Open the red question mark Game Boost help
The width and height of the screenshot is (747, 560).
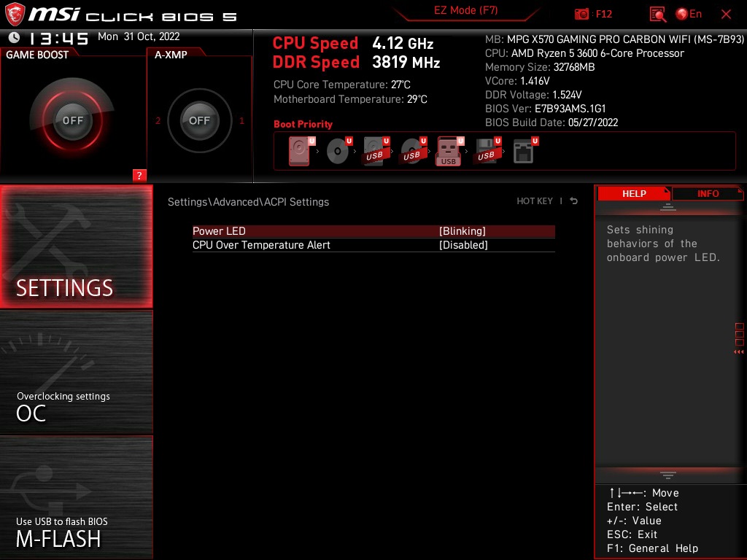139,175
